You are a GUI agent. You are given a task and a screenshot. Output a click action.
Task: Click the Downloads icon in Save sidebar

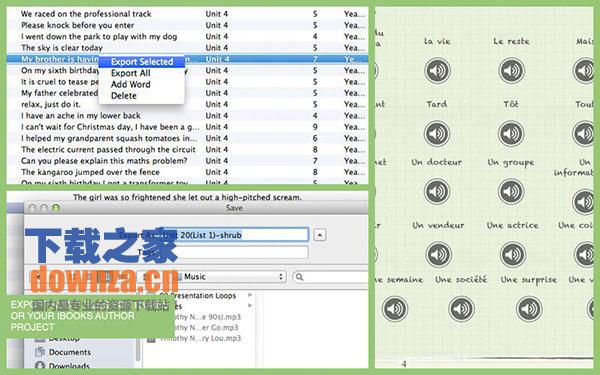[40, 365]
